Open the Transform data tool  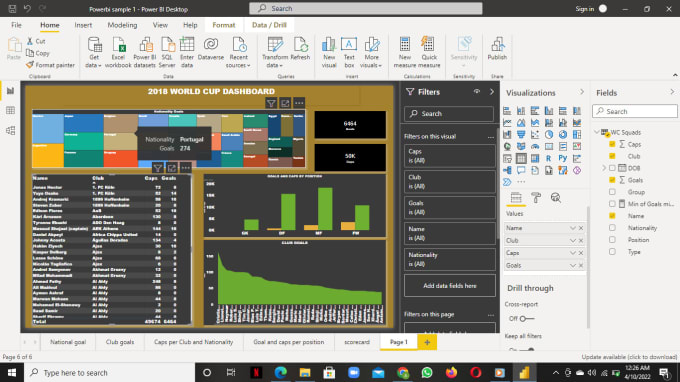coord(275,52)
